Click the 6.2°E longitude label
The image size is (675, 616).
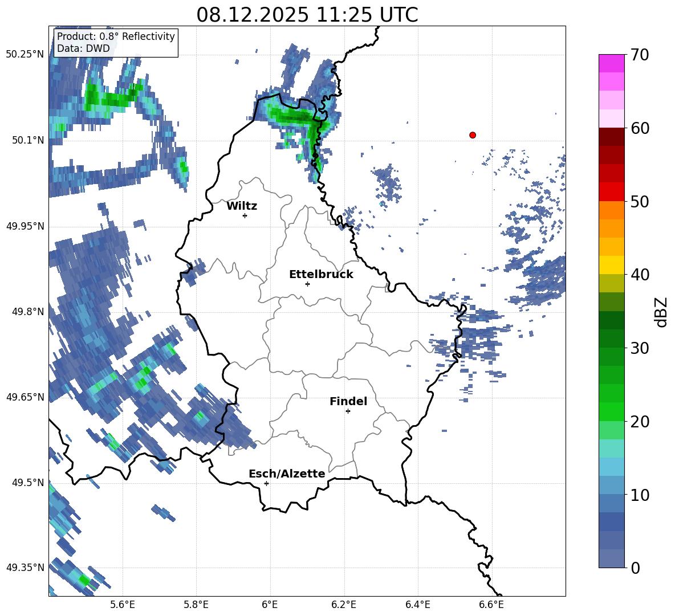pyautogui.click(x=344, y=605)
